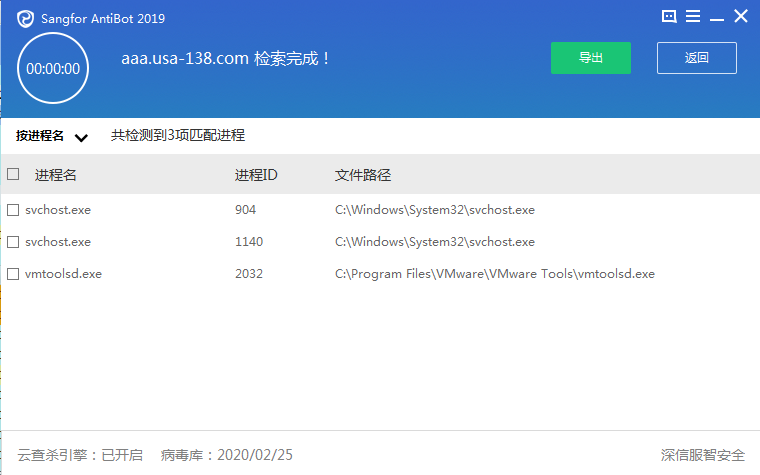Click path of svchost.exe PID 1140
The height and width of the screenshot is (475, 760).
tap(435, 242)
